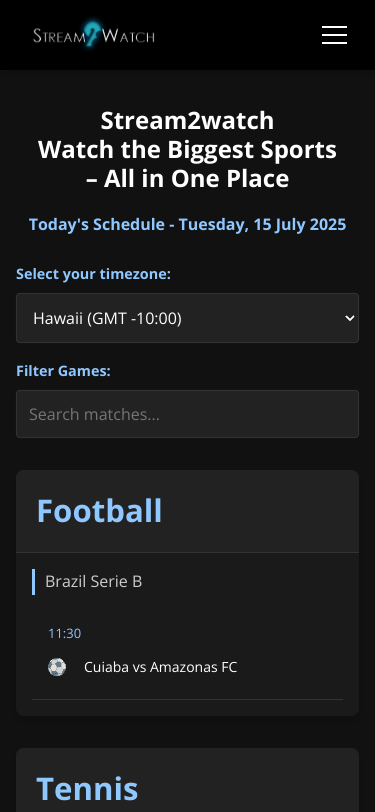Click the divider line below the Cuiaba match
Screen dimensions: 375x812
click(x=188, y=700)
